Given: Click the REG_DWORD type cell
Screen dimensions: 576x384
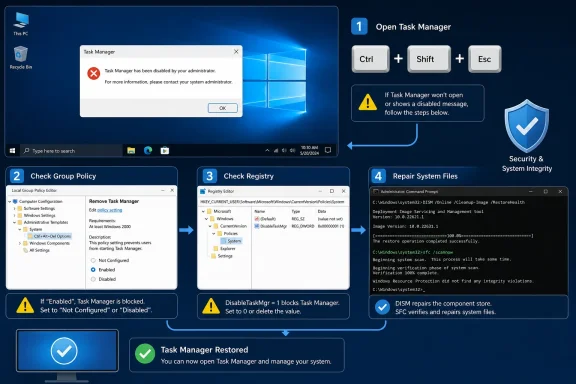Looking at the screenshot, I should pos(303,226).
